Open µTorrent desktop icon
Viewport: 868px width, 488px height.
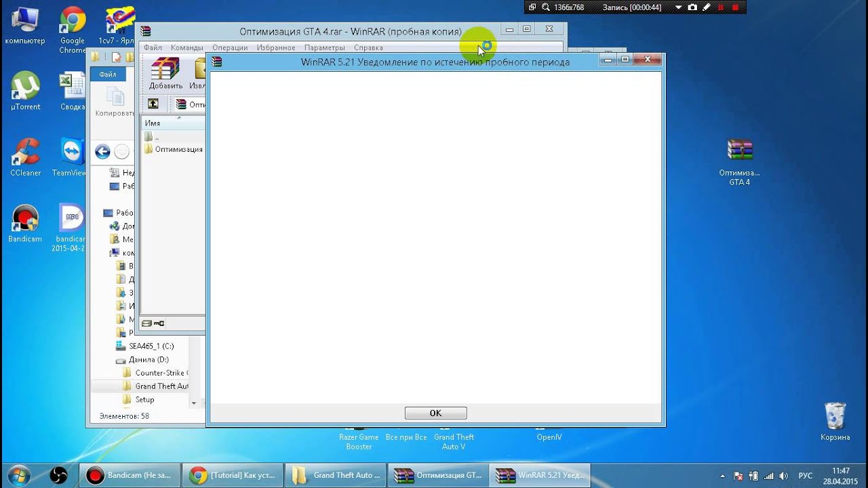pos(25,91)
